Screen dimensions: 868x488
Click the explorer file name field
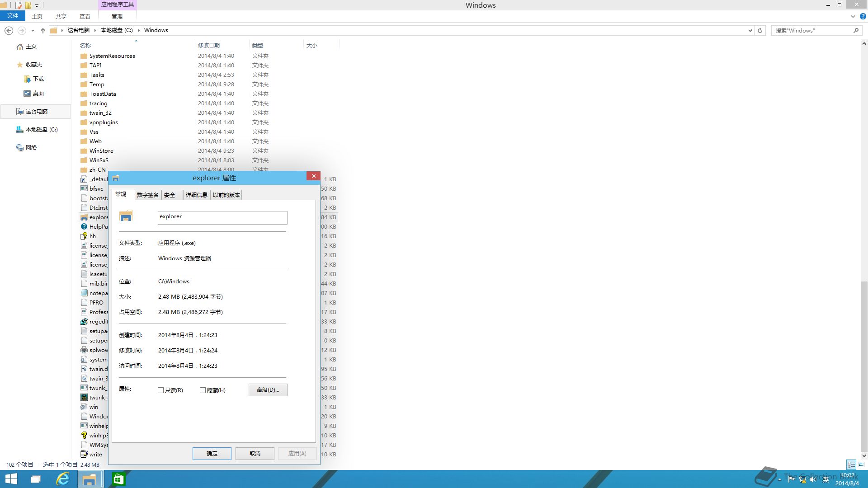tap(222, 217)
